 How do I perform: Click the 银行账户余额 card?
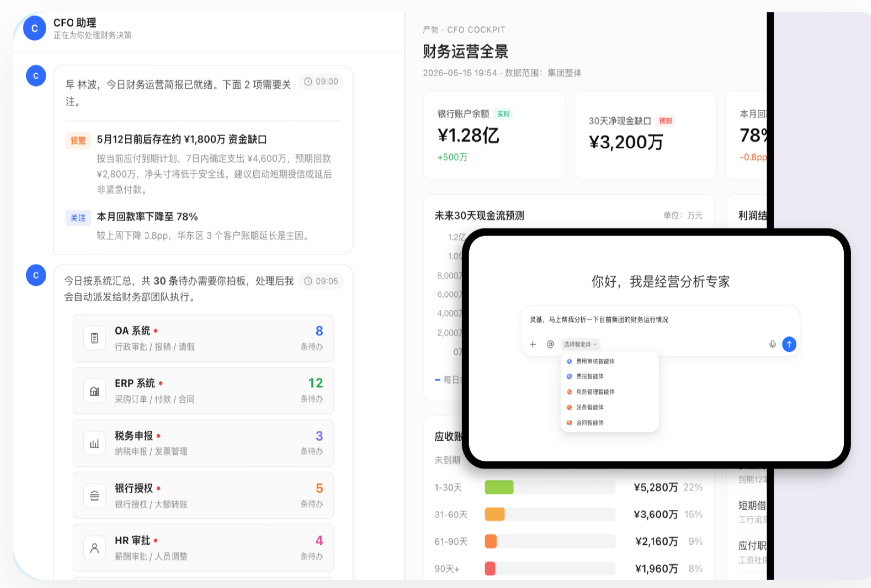coord(494,135)
